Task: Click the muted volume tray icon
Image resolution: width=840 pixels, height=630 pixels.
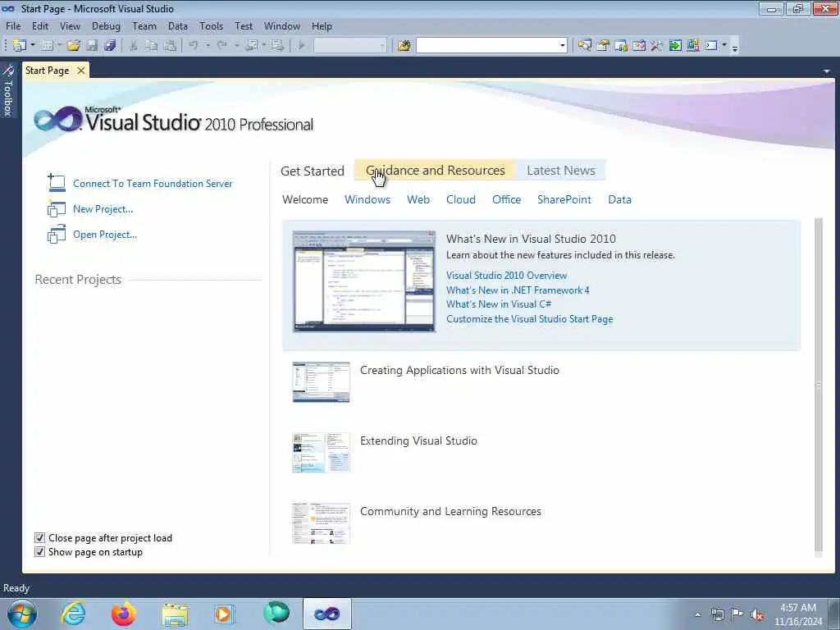Action: (x=757, y=614)
